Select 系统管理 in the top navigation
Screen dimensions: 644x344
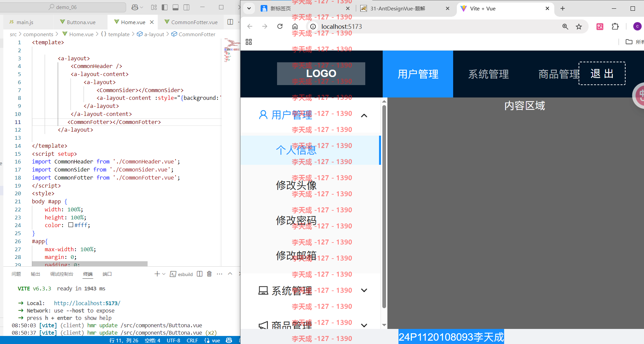488,74
